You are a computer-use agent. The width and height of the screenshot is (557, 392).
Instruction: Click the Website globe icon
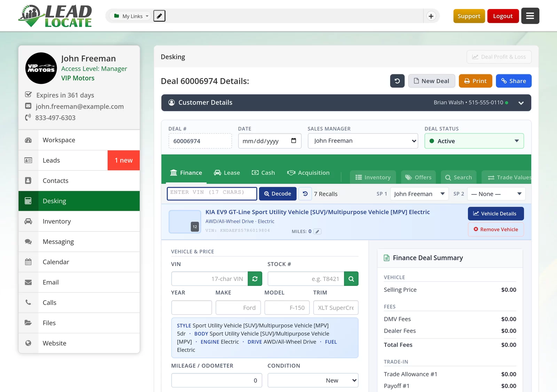[x=28, y=343]
